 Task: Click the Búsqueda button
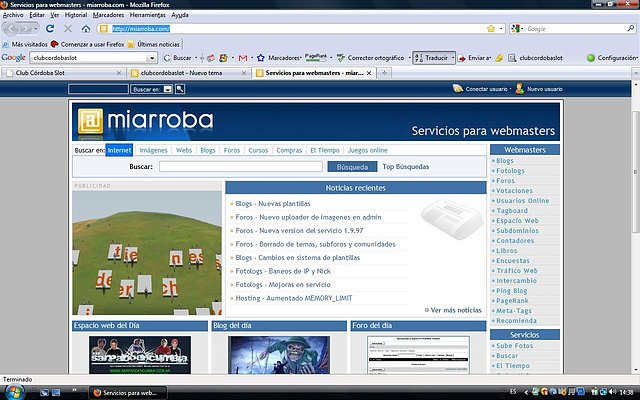[353, 167]
